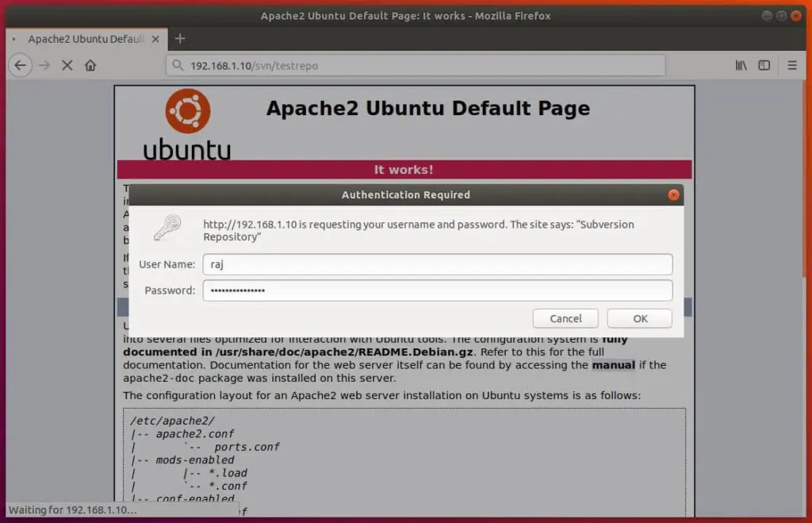
Task: Click the Waiting for 192.168.1.10 status text
Action: pyautogui.click(x=72, y=510)
